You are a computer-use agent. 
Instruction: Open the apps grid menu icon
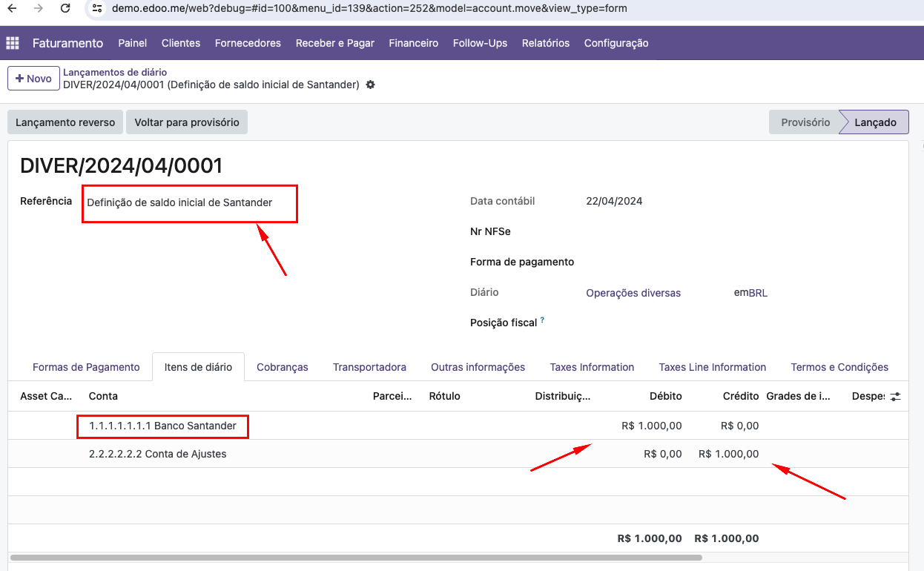click(x=13, y=43)
